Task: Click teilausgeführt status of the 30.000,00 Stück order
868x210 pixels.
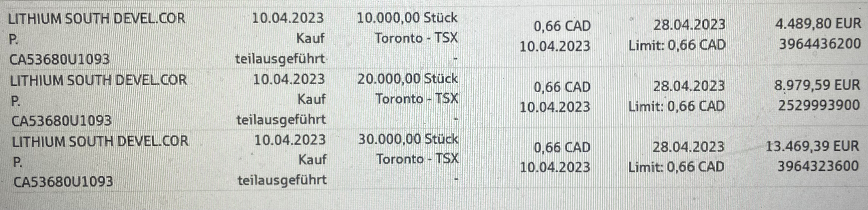Action: [282, 180]
